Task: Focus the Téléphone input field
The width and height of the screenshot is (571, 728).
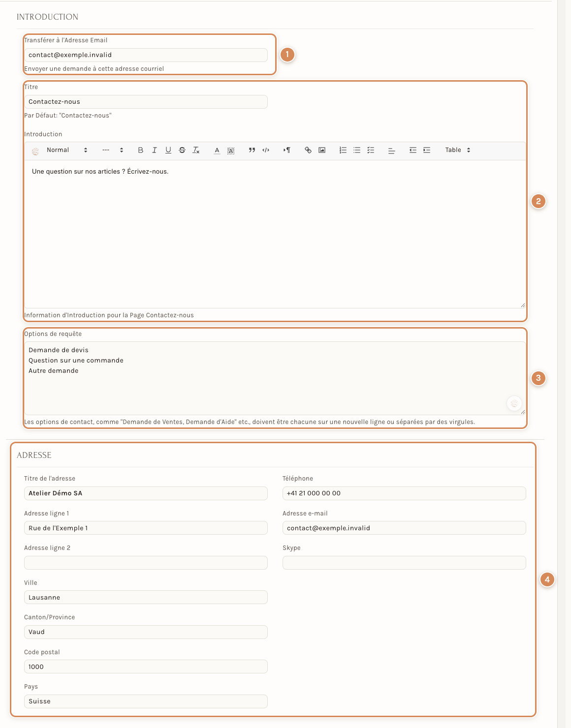Action: pyautogui.click(x=404, y=493)
